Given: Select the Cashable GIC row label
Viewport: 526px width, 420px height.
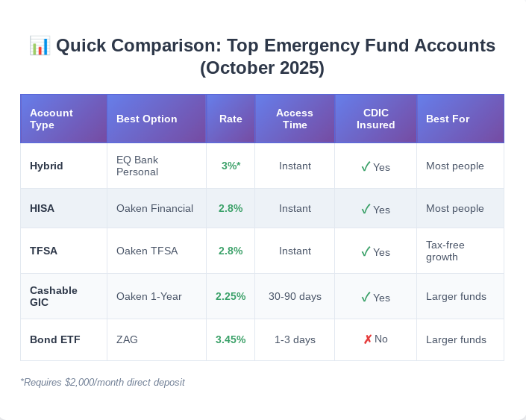Looking at the screenshot, I should 54,296.
